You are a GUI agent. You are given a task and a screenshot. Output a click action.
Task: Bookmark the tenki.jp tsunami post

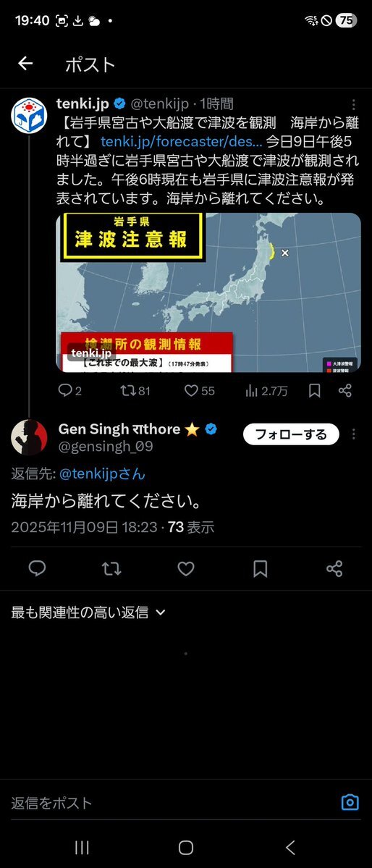point(314,392)
